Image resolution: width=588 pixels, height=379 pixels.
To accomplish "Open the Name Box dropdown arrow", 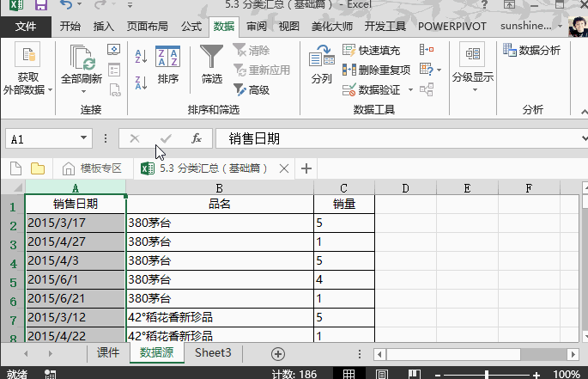I will click(x=83, y=138).
